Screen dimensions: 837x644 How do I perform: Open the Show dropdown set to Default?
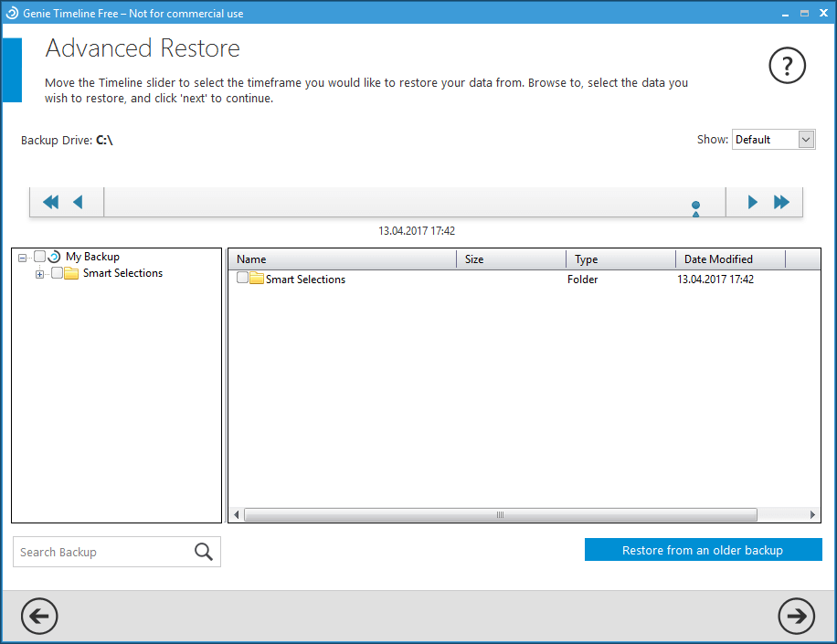773,140
